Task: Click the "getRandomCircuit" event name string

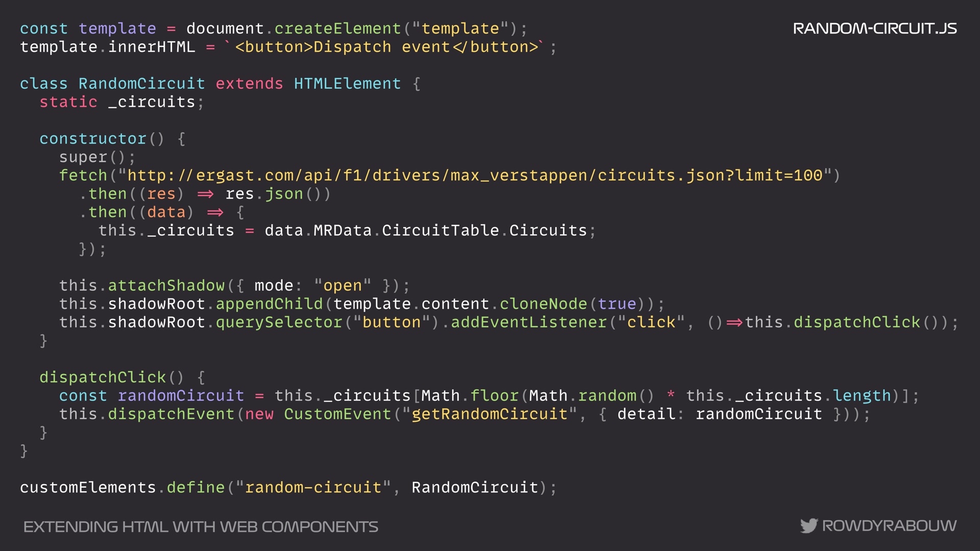Action: coord(489,414)
